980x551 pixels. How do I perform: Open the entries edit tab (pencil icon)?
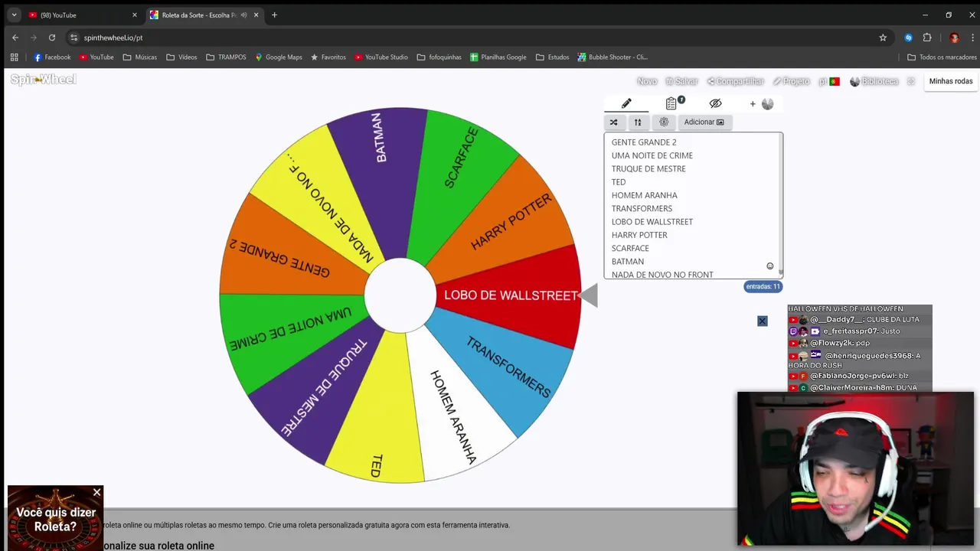pos(626,103)
